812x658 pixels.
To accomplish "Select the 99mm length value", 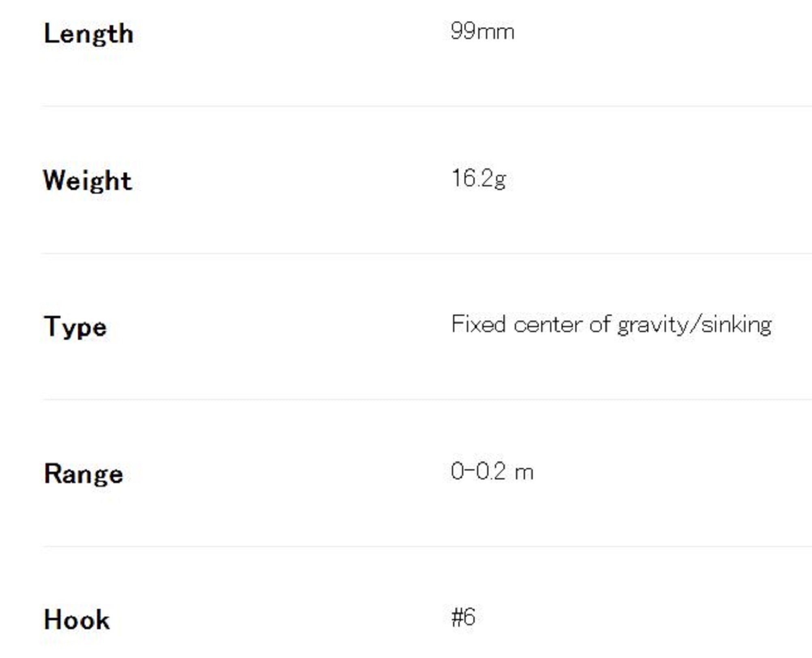I will click(x=482, y=31).
